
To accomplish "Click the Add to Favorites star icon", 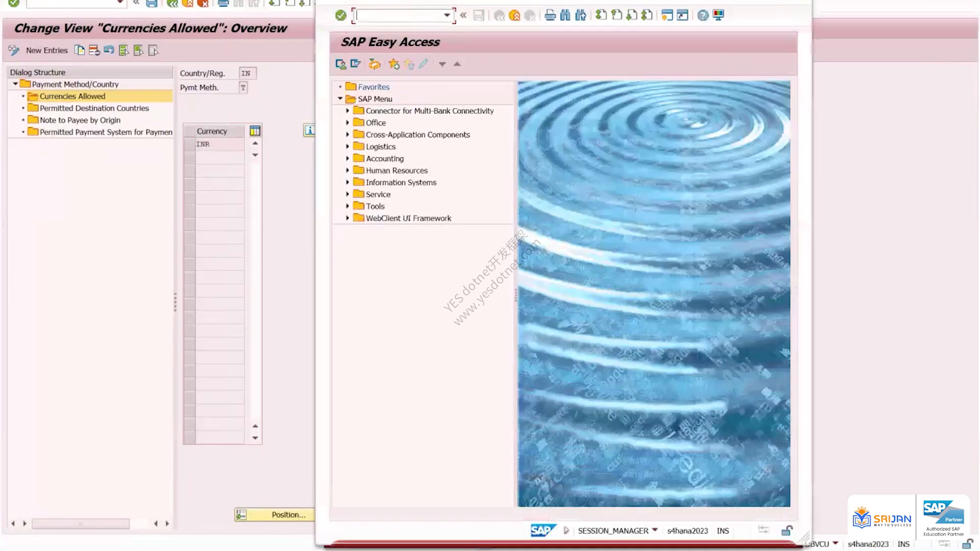I will pyautogui.click(x=394, y=64).
